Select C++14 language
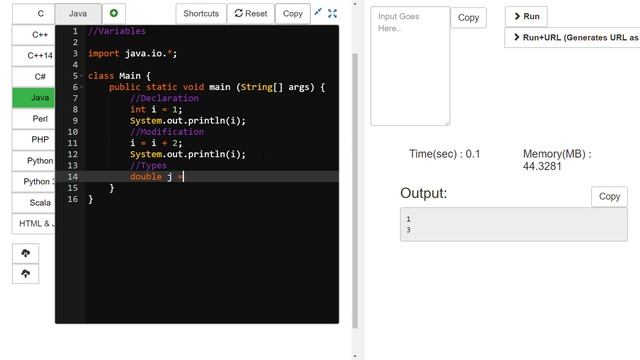 click(33, 56)
